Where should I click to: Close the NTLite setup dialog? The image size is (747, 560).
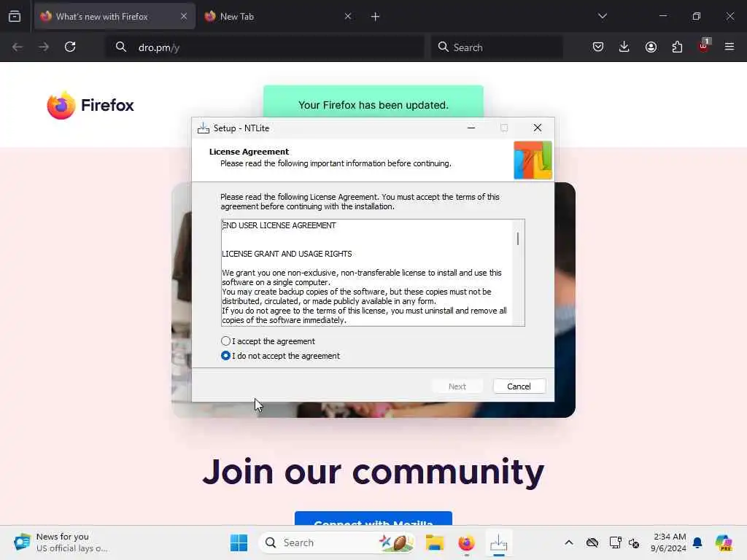click(x=538, y=128)
